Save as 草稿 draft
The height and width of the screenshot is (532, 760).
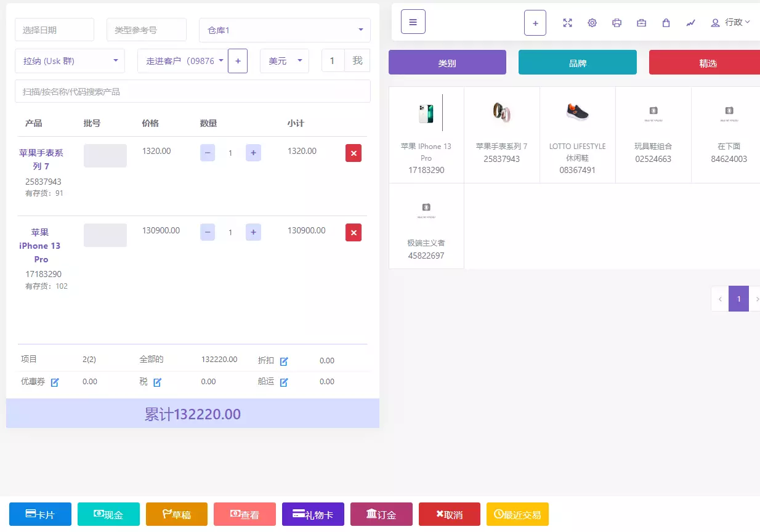click(x=177, y=514)
